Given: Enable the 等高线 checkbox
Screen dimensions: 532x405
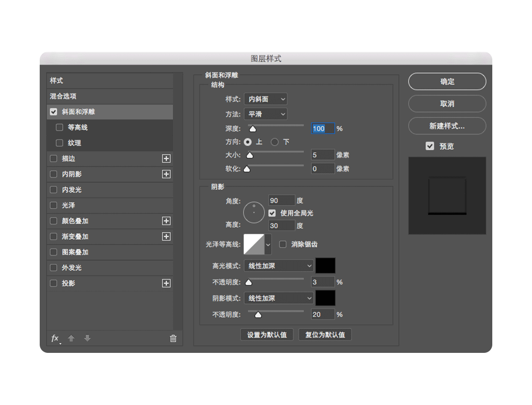Looking at the screenshot, I should (x=60, y=127).
